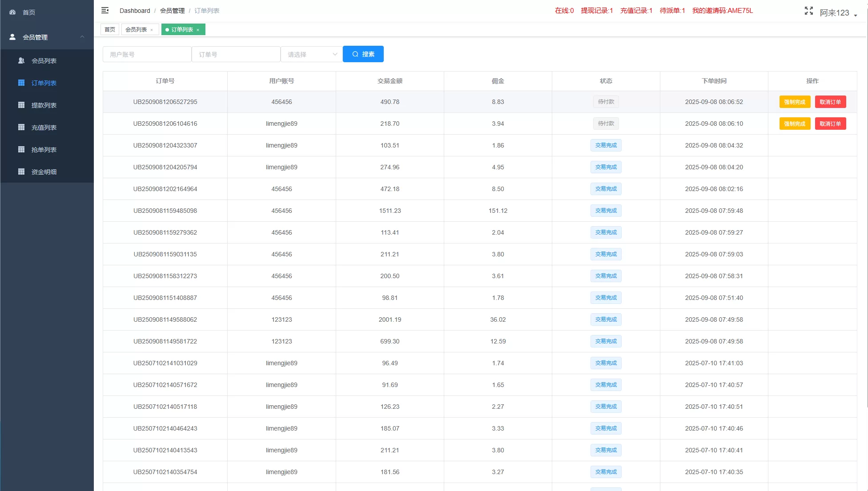
Task: Click the 会员列表 user icon in sidebar
Action: pos(21,60)
